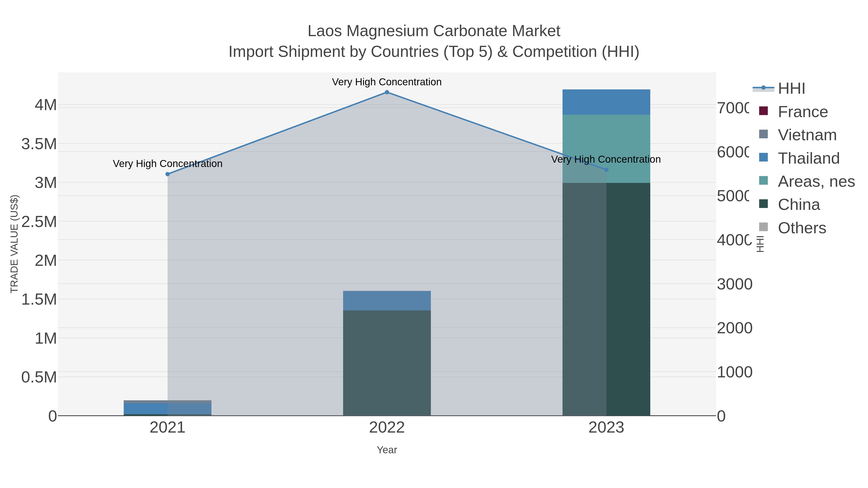The image size is (868, 488).
Task: Click the Import Shipment by Countries subtitle
Action: 434,52
